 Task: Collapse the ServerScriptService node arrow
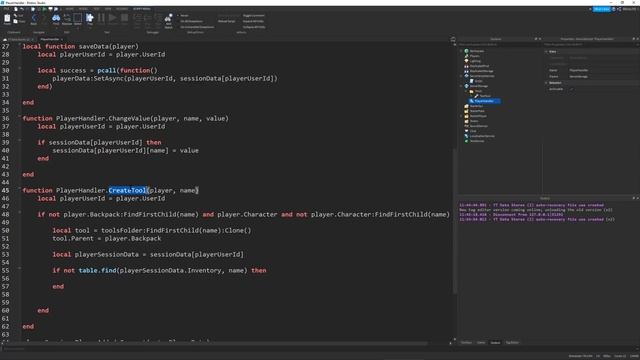point(461,76)
